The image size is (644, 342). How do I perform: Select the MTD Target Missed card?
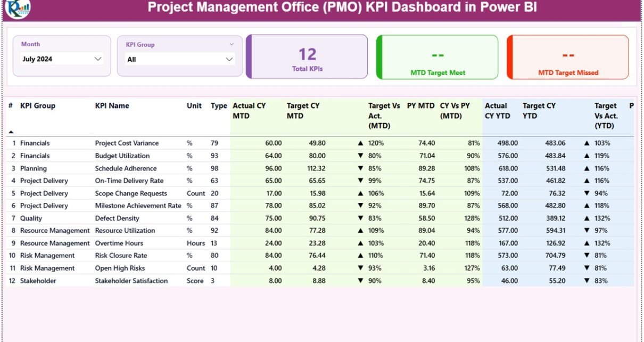point(568,57)
